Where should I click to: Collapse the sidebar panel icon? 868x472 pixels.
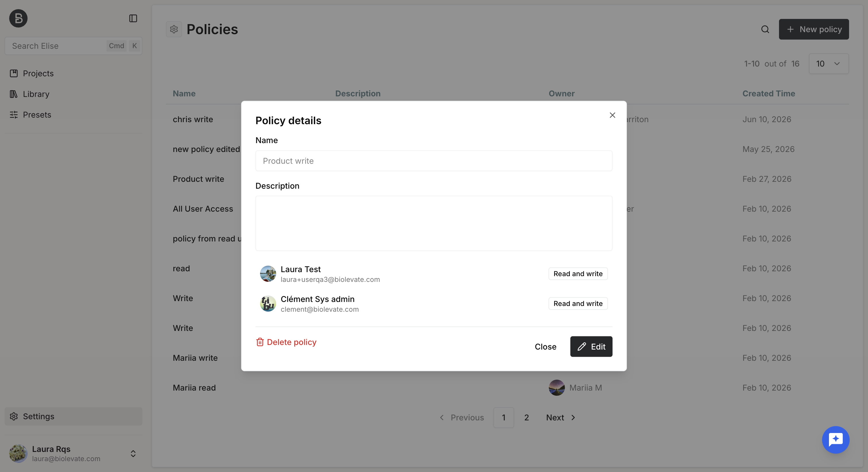pyautogui.click(x=133, y=18)
